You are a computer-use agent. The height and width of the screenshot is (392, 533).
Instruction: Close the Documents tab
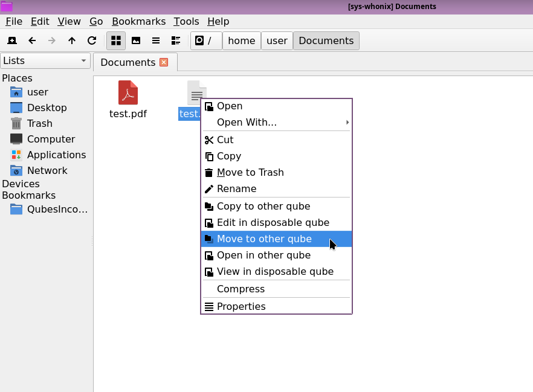coord(164,62)
